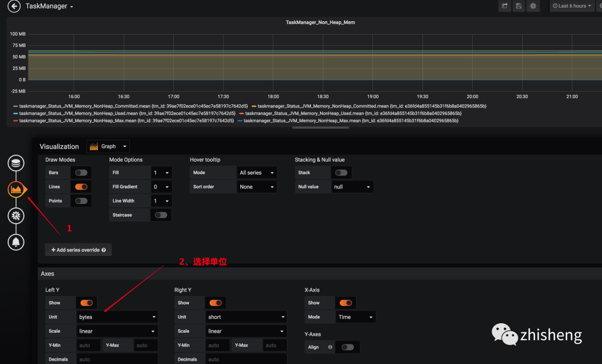Toggle the Y-Axes Align switch
The width and height of the screenshot is (602, 364).
tap(347, 347)
